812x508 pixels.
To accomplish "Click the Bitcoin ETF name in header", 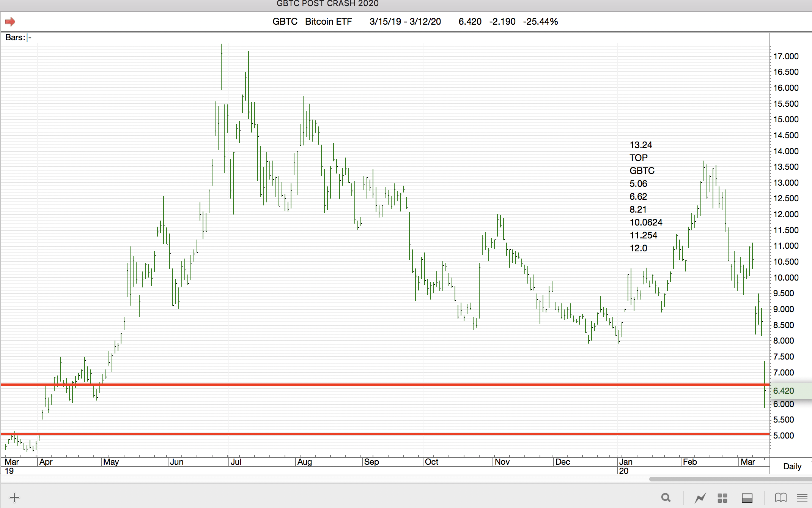I will click(x=328, y=22).
